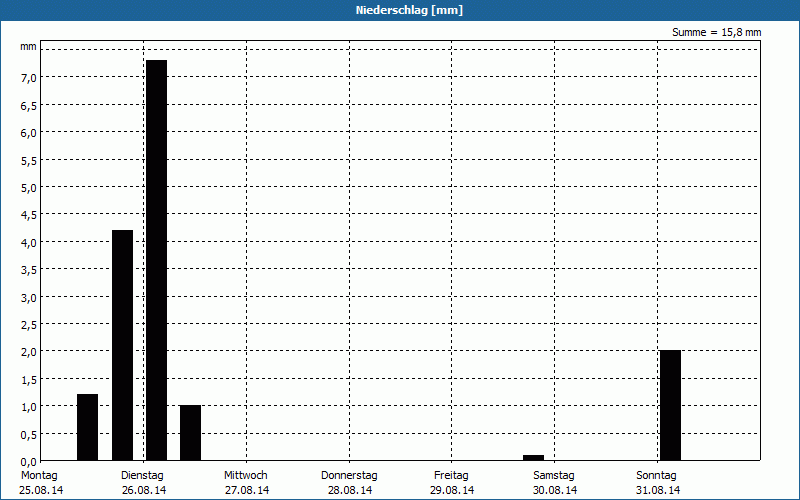This screenshot has height=500, width=800.
Task: Click the 4,5 y-axis value
Action: coord(28,215)
